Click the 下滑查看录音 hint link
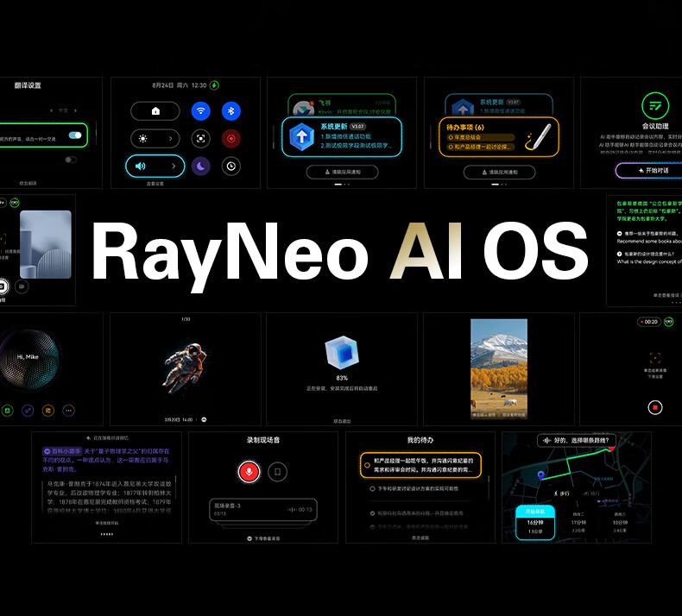Screen dimensions: 682x616 coord(263,538)
